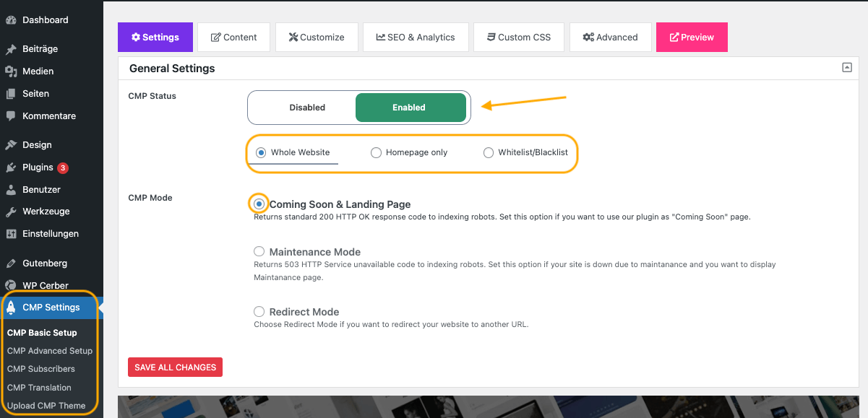Screen dimensions: 868x418
Task: Click the Werkzeuge wrench icon
Action: [x=11, y=212]
